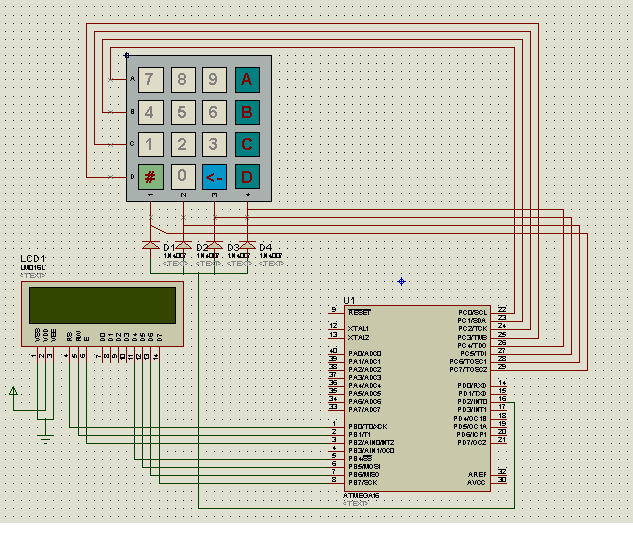Viewport: 633px width, 540px height.
Task: Click the keypad key 8
Action: pos(183,80)
